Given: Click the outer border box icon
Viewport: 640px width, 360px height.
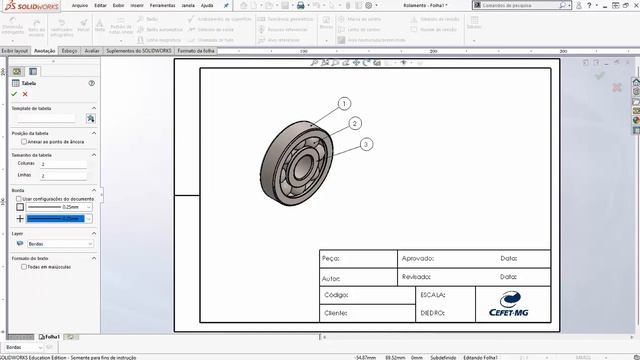Looking at the screenshot, I should pos(20,207).
